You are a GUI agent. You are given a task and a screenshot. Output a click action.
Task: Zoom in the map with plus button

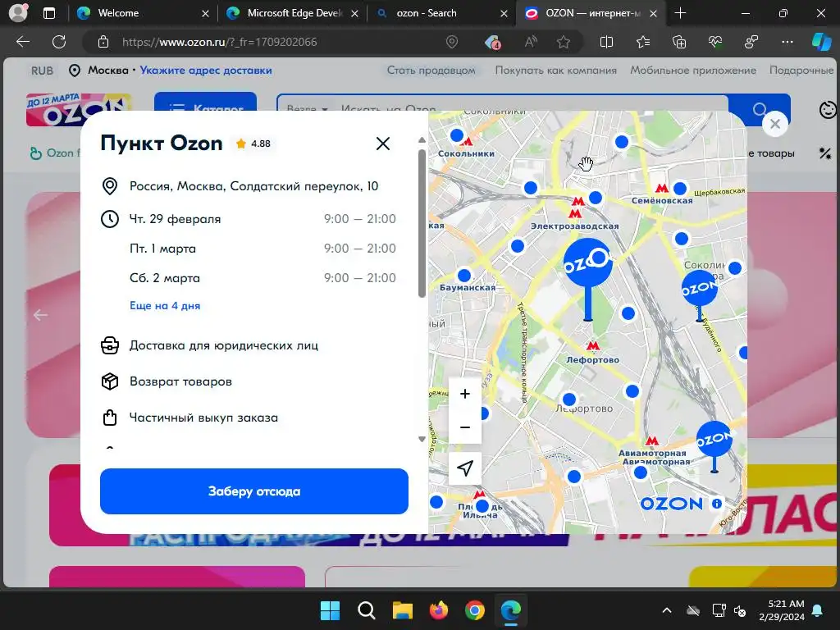465,394
